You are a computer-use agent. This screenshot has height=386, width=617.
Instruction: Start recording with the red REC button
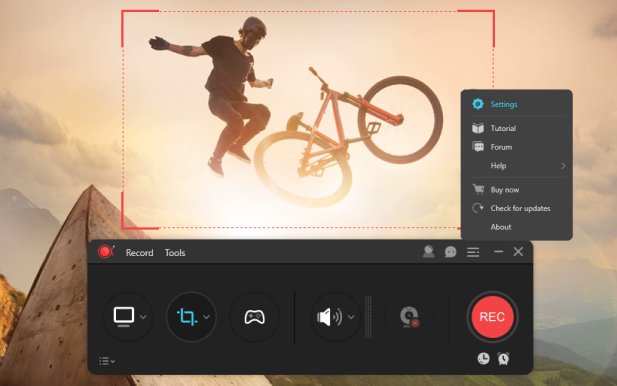click(492, 317)
